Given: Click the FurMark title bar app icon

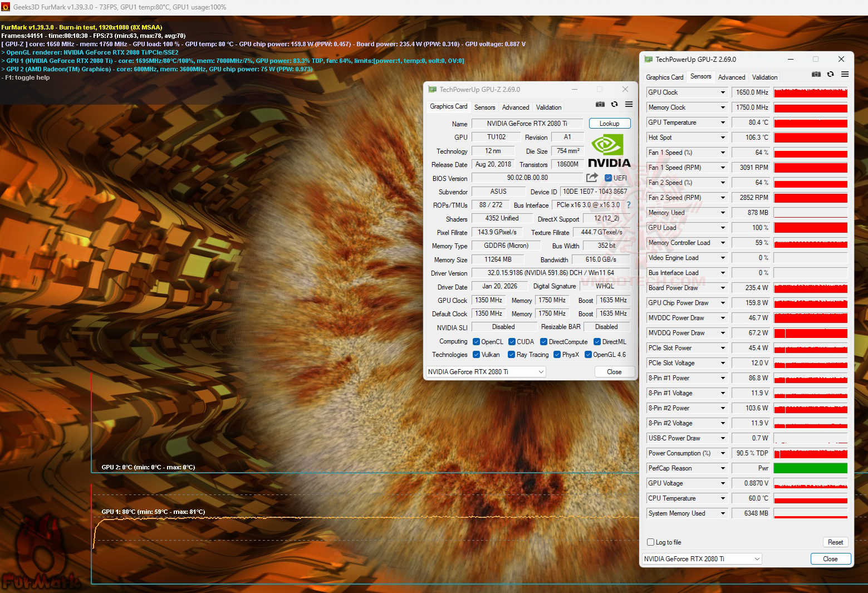Looking at the screenshot, I should point(6,7).
